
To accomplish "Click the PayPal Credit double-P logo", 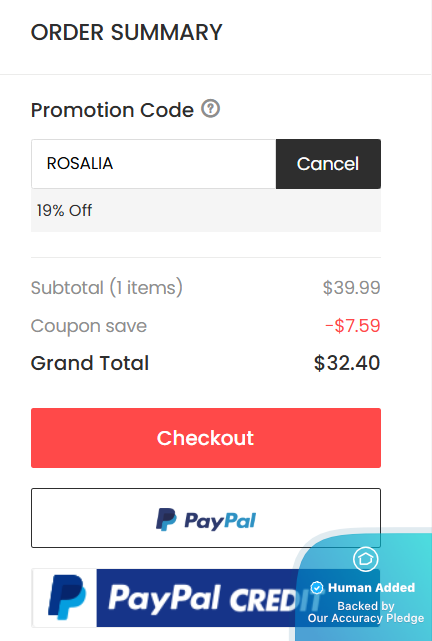I will [x=67, y=597].
